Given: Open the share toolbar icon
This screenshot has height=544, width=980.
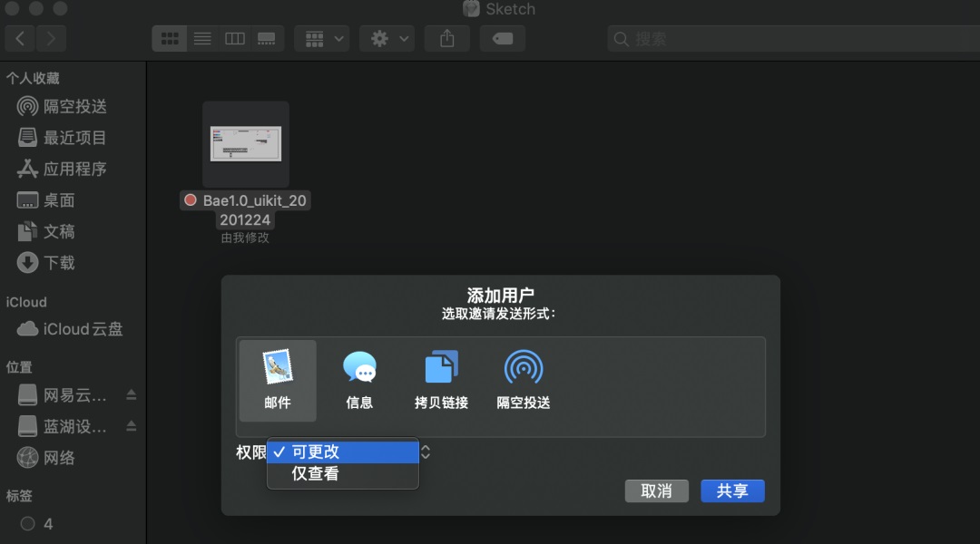Looking at the screenshot, I should click(446, 39).
